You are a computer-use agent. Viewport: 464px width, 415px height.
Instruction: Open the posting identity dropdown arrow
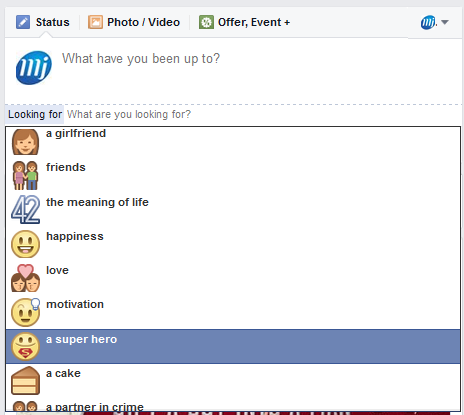[x=445, y=22]
